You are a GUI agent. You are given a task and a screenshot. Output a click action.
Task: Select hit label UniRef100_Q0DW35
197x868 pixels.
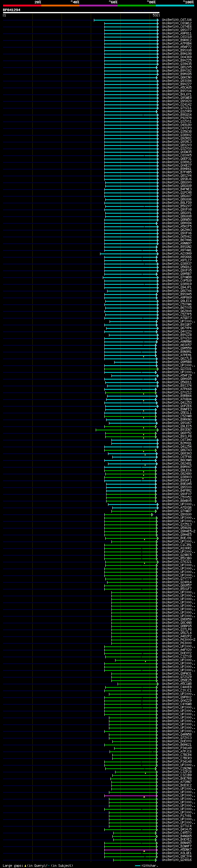coord(176,152)
